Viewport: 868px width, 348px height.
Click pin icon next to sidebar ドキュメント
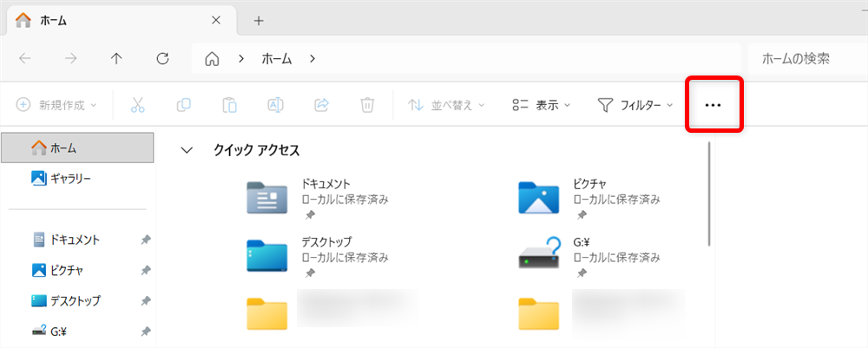click(x=145, y=240)
